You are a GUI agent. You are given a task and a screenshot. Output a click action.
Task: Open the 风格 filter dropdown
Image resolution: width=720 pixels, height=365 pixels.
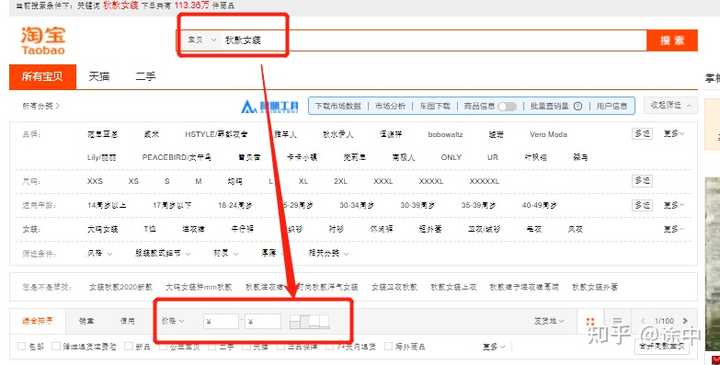click(100, 253)
